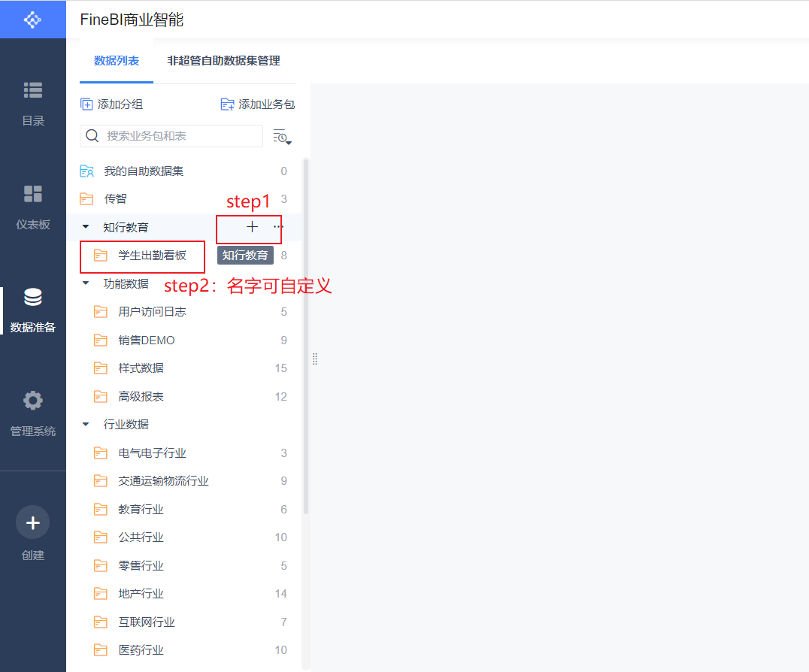Click the 创建 plus circle button
Screen dimensions: 809x672
click(x=33, y=522)
